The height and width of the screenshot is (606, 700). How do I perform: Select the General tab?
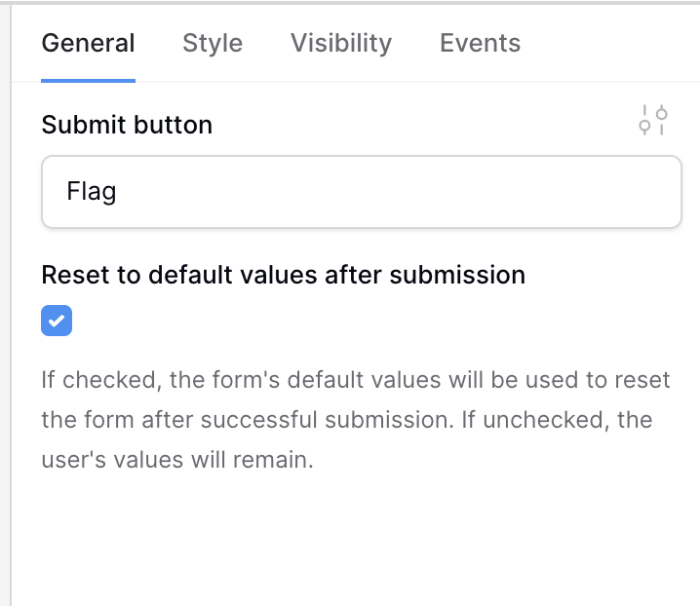[88, 43]
